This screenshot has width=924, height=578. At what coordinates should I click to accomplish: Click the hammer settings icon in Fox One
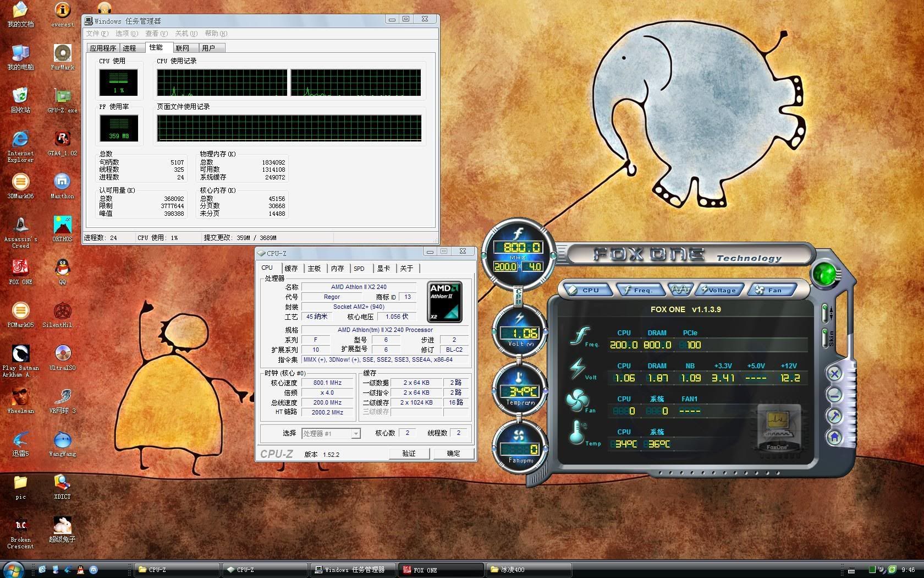[834, 416]
